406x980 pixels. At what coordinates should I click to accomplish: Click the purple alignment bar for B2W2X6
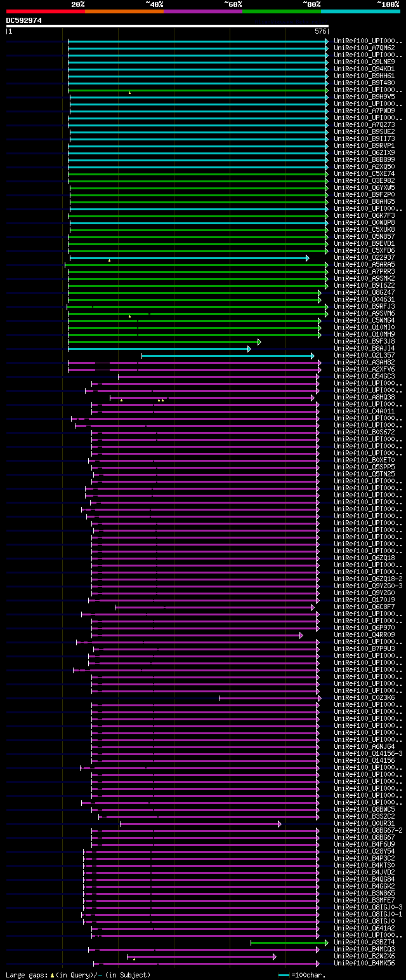pyautogui.click(x=202, y=957)
